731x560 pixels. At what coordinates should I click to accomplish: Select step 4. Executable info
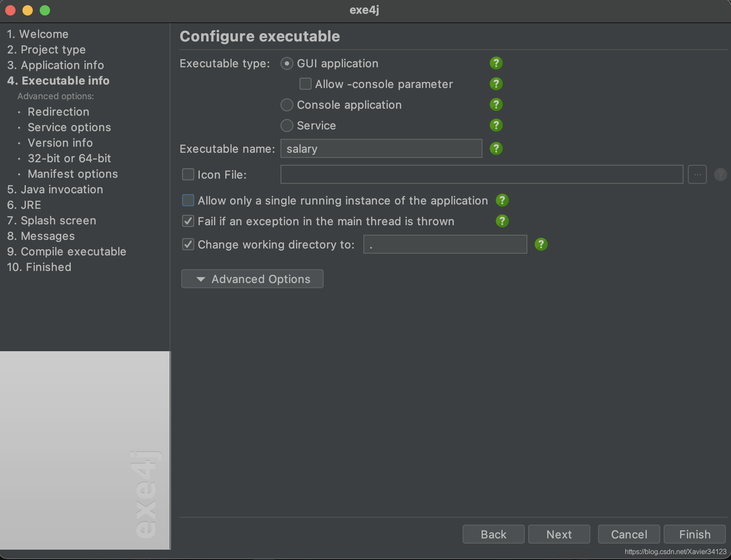click(x=58, y=81)
